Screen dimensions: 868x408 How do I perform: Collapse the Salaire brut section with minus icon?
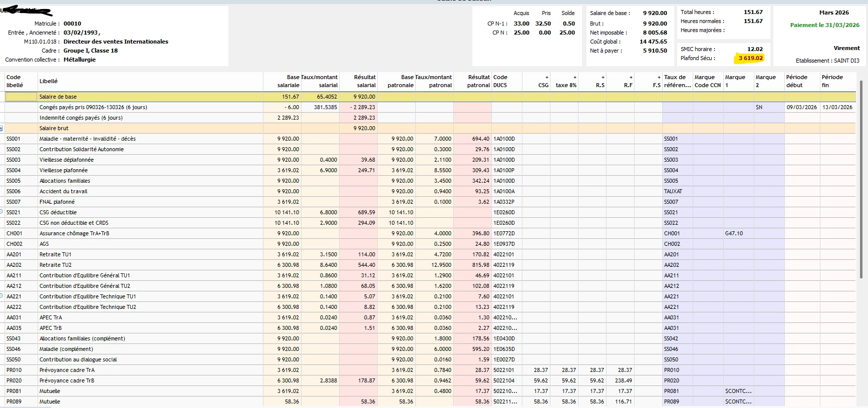point(2,128)
